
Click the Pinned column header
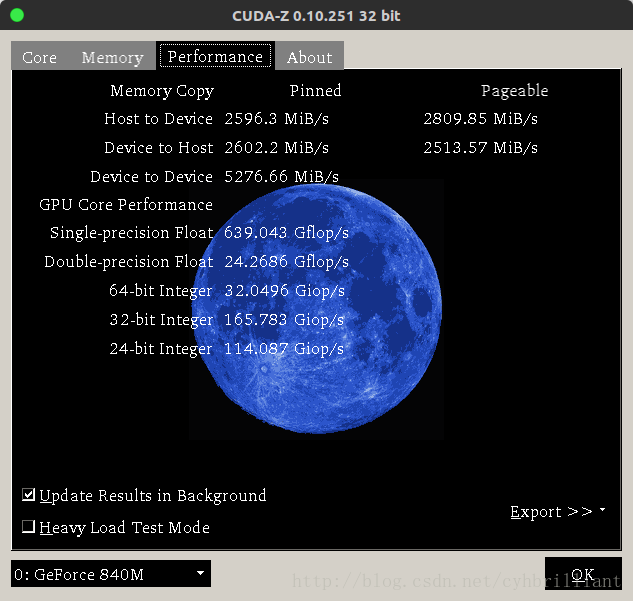point(315,90)
